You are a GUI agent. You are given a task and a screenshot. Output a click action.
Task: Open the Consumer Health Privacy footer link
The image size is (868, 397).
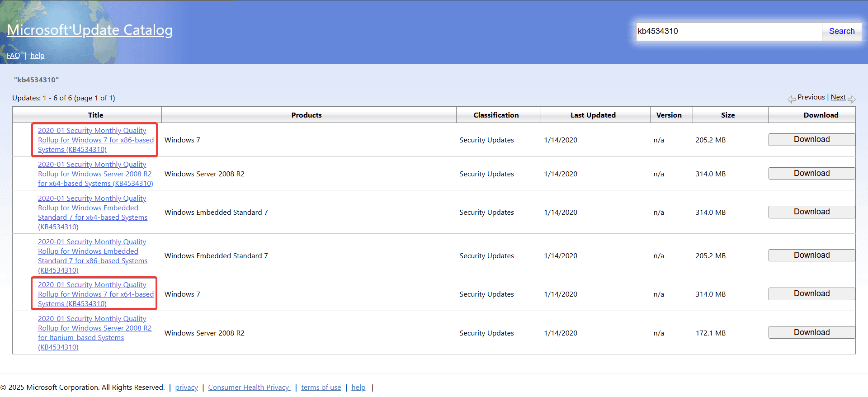pyautogui.click(x=249, y=388)
